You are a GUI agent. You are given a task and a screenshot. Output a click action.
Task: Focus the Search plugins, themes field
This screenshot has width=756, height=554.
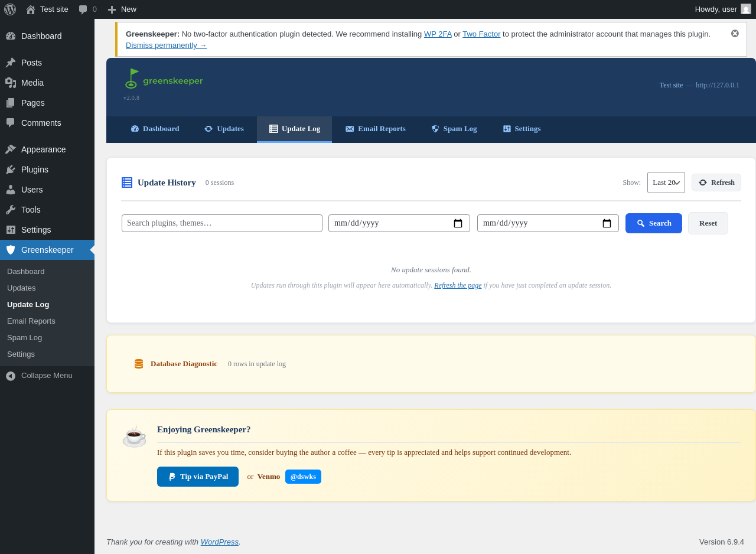(x=222, y=223)
